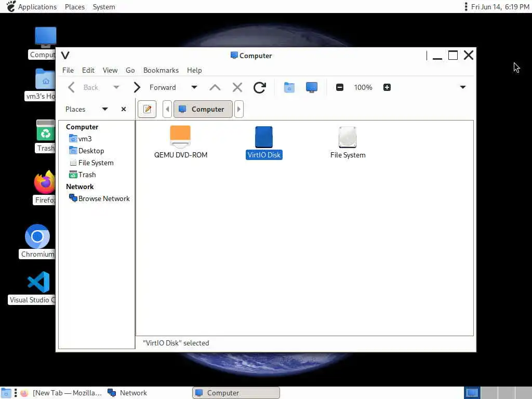Image resolution: width=532 pixels, height=399 pixels.
Task: Reload the current location
Action: click(260, 87)
